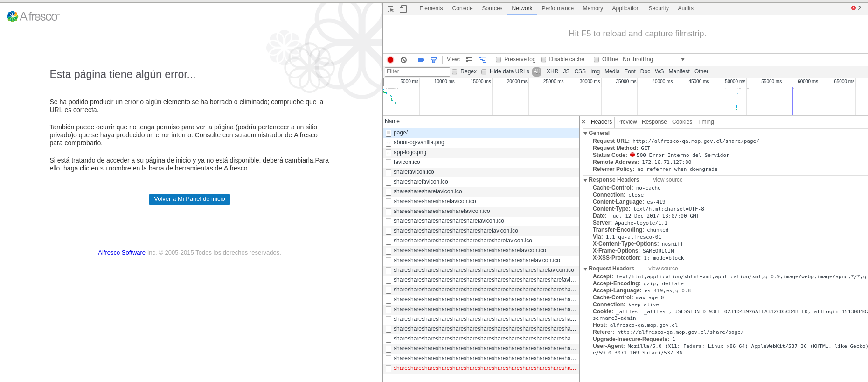Collapse the Response Headers section
868x382 pixels.
[x=585, y=180]
